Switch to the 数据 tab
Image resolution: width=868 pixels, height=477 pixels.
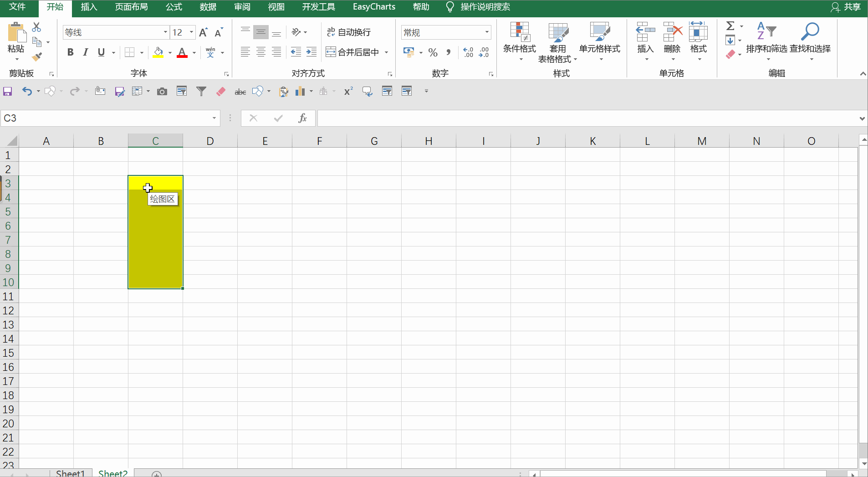[208, 7]
